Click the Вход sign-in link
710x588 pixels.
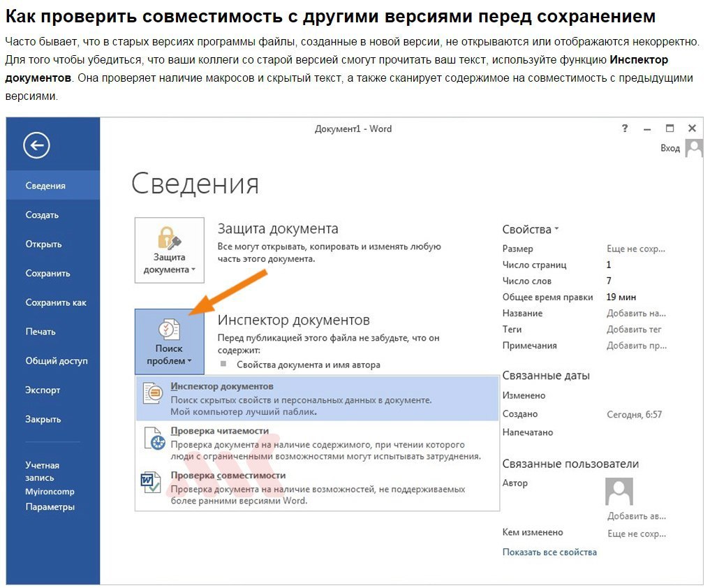point(670,148)
